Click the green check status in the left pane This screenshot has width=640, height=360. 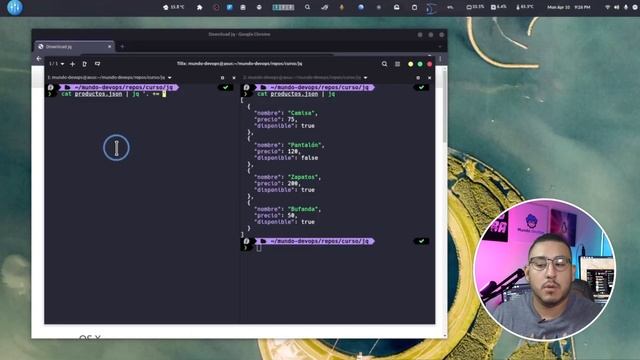[x=225, y=87]
